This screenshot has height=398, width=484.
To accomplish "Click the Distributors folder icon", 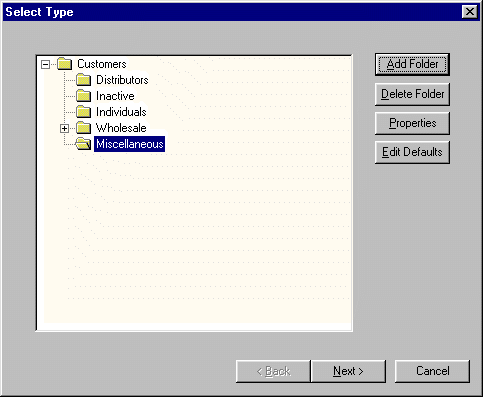I will point(83,80).
